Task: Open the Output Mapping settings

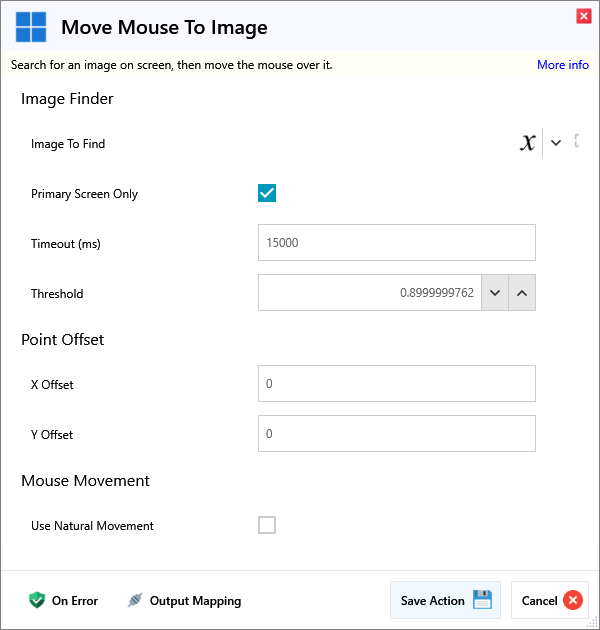Action: [x=195, y=601]
